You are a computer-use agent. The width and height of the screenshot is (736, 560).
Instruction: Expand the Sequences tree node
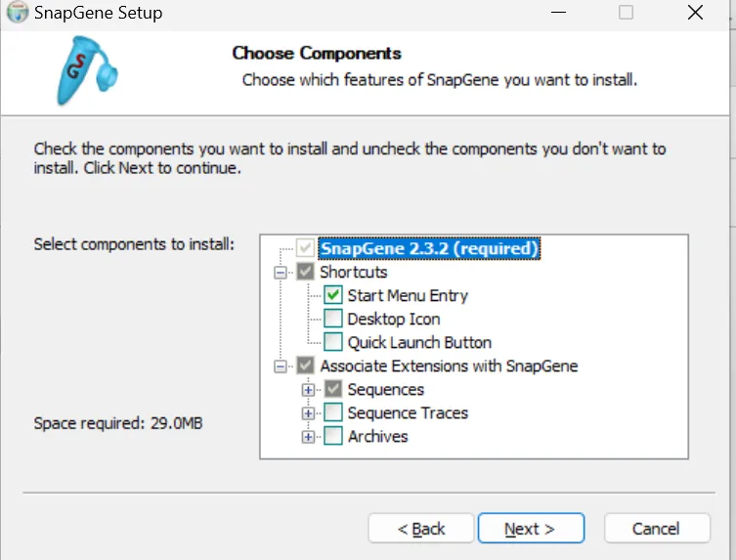[309, 390]
